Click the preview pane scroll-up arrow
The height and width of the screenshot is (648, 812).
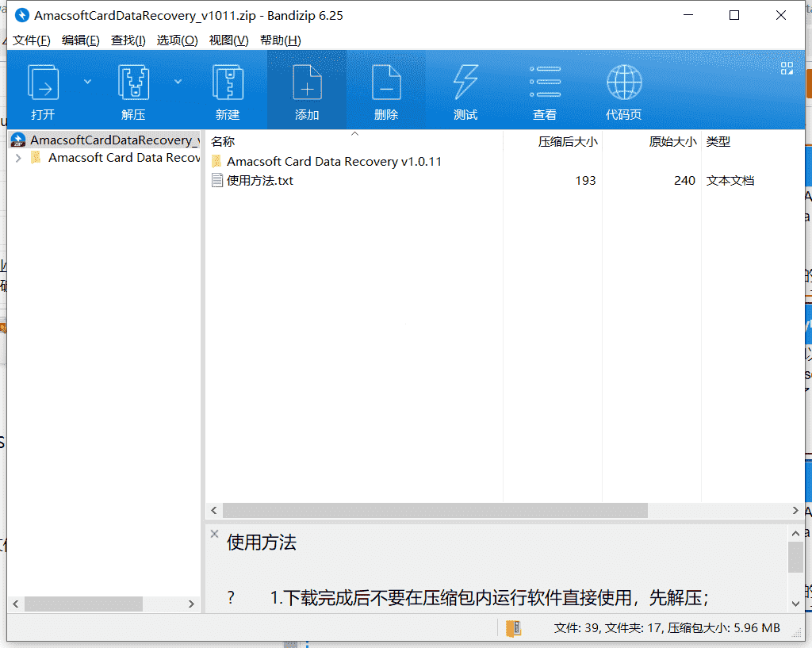coord(795,533)
